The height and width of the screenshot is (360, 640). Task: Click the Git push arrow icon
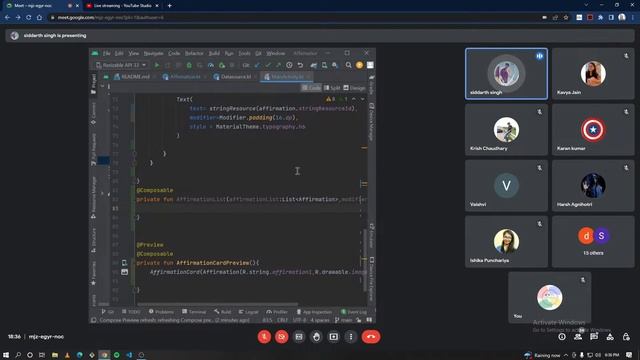[x=278, y=65]
